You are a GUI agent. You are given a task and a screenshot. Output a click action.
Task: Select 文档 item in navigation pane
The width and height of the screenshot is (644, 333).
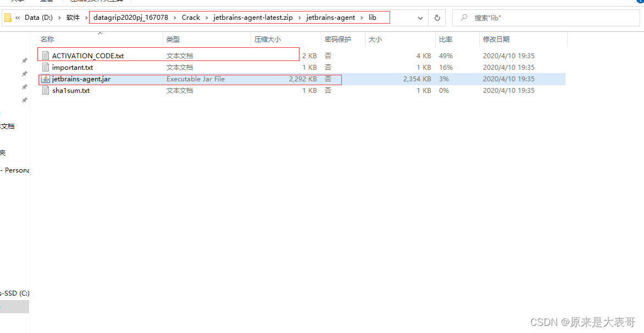7,126
